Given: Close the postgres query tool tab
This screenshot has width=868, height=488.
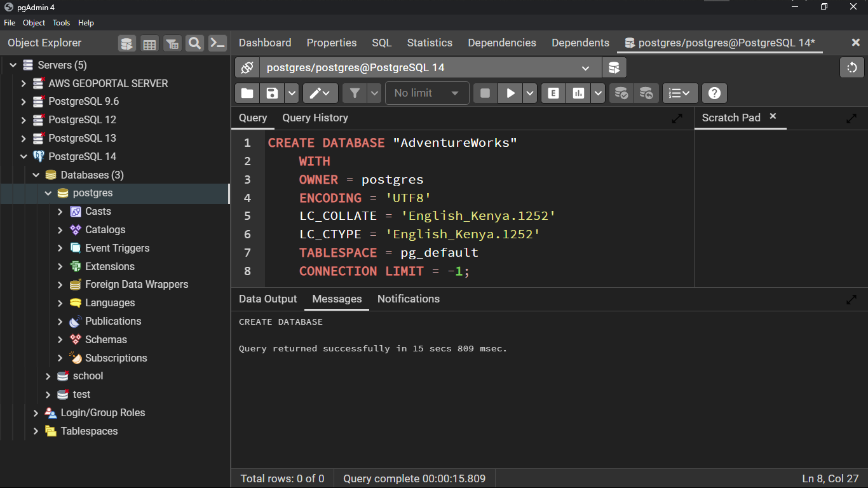Looking at the screenshot, I should 855,43.
